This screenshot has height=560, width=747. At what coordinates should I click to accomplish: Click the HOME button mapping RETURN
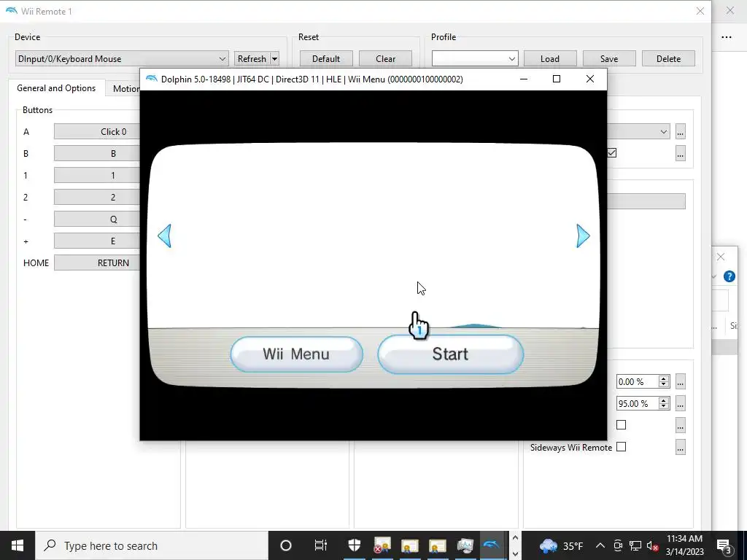point(97,262)
